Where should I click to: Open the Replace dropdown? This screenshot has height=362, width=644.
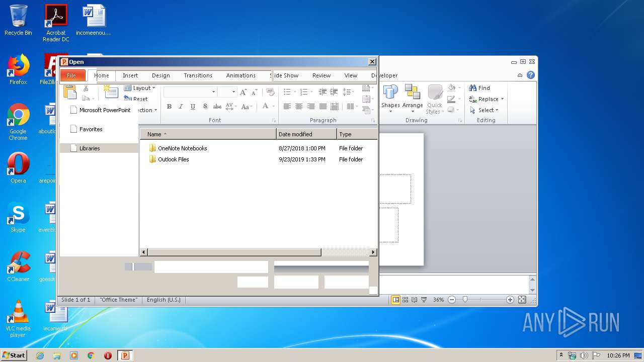486,99
